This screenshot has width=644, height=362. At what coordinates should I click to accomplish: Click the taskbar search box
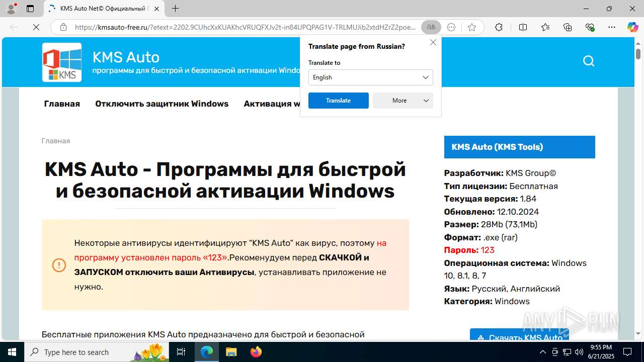coord(97,352)
